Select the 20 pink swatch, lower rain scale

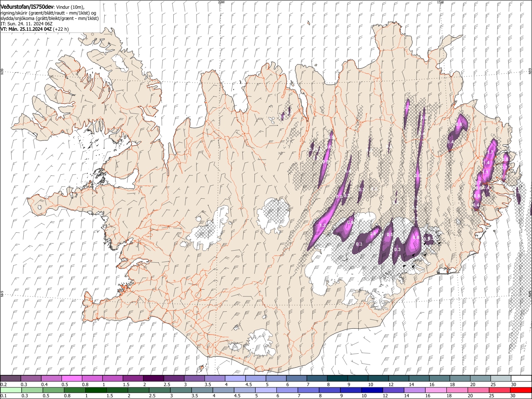[479, 390]
